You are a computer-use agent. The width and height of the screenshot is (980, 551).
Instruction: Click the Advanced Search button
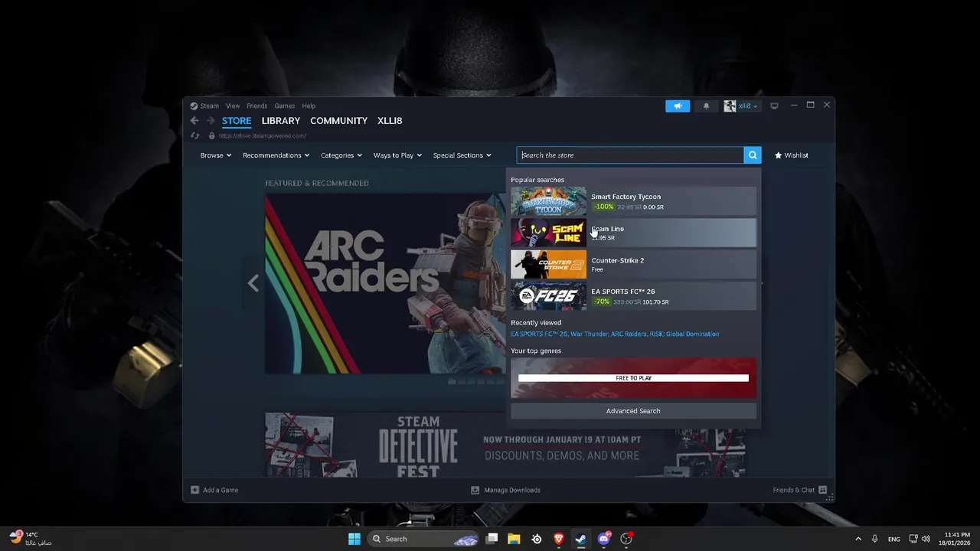pyautogui.click(x=633, y=411)
